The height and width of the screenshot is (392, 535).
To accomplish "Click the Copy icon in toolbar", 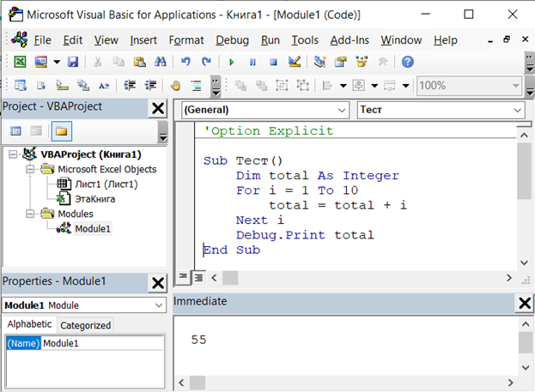I will point(119,62).
